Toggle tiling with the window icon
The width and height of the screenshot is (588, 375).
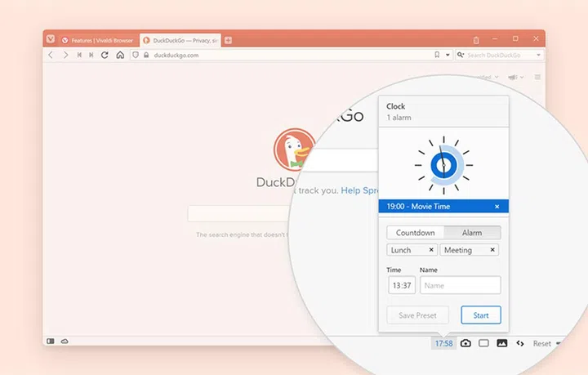pos(483,343)
